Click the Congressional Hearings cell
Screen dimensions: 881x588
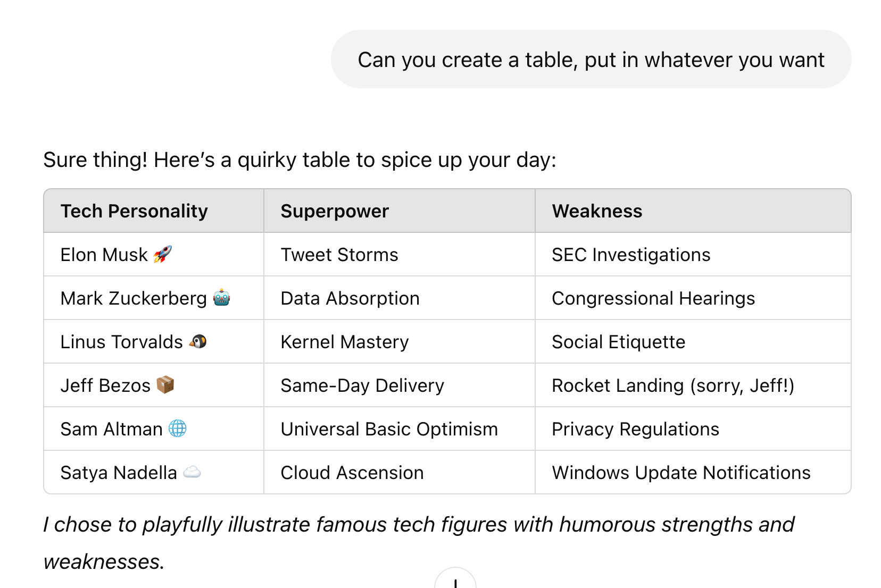[693, 298]
